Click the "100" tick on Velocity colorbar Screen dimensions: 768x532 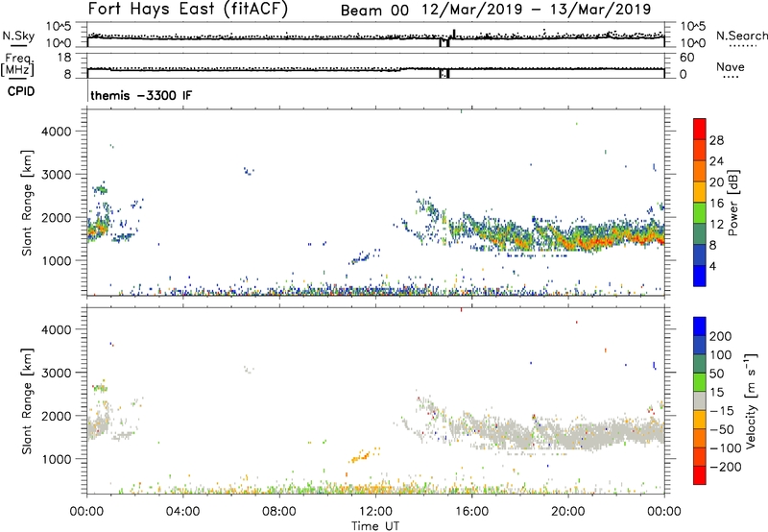pyautogui.click(x=721, y=355)
